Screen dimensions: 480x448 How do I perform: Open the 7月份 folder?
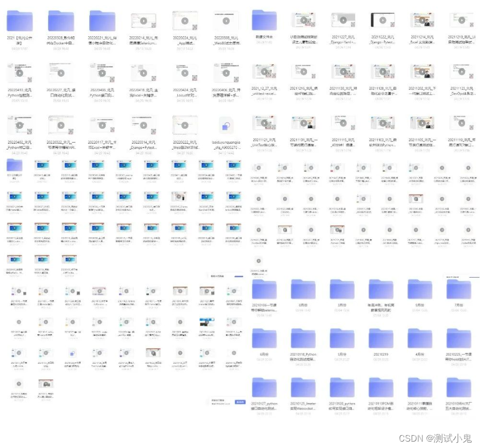point(459,289)
